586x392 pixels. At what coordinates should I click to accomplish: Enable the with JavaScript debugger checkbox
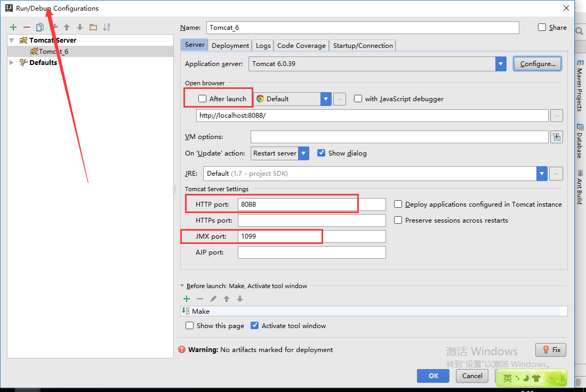[358, 99]
